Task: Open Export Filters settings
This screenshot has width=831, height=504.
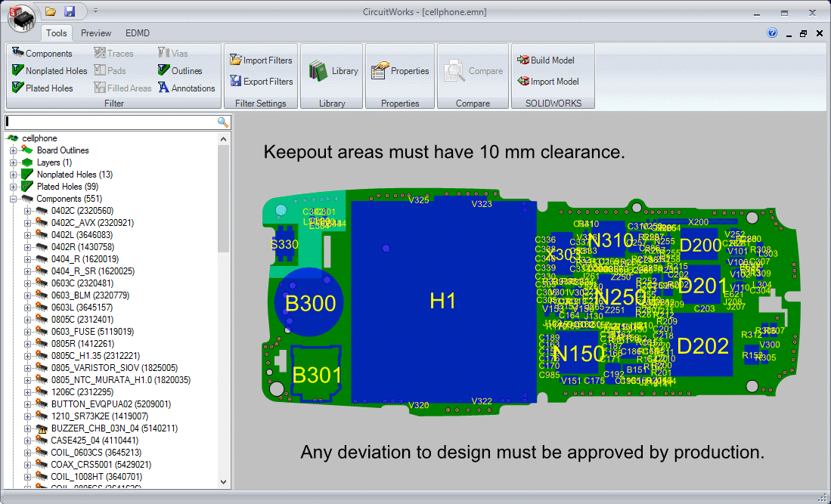Action: 260,82
